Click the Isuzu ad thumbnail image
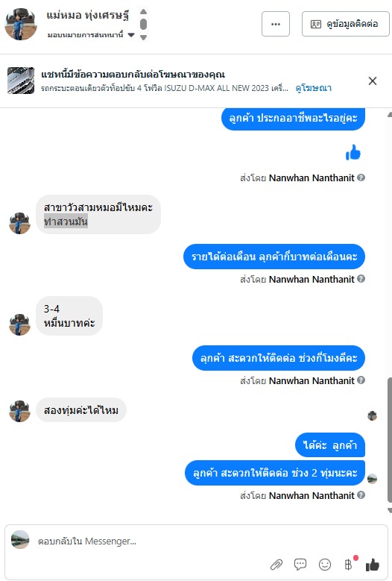Viewport: 392px width, 581px height. coord(21,81)
